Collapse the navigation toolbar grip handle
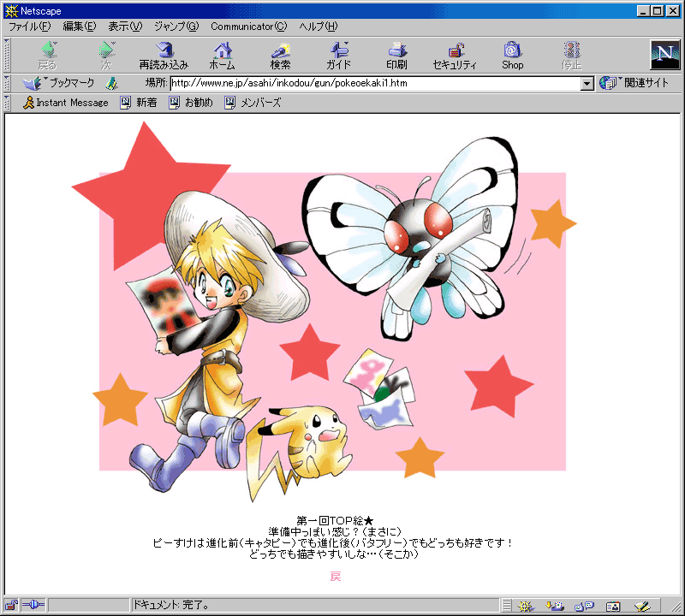685x616 pixels. pyautogui.click(x=7, y=55)
